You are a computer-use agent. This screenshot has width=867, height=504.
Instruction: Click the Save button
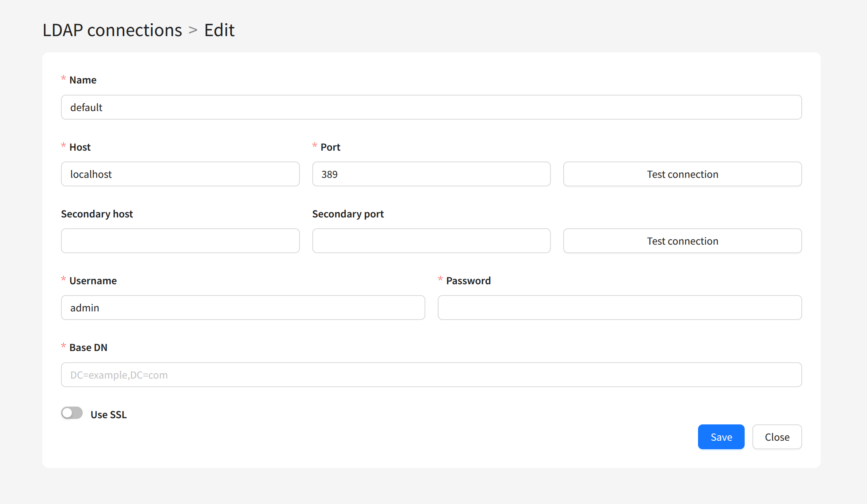[x=721, y=437]
